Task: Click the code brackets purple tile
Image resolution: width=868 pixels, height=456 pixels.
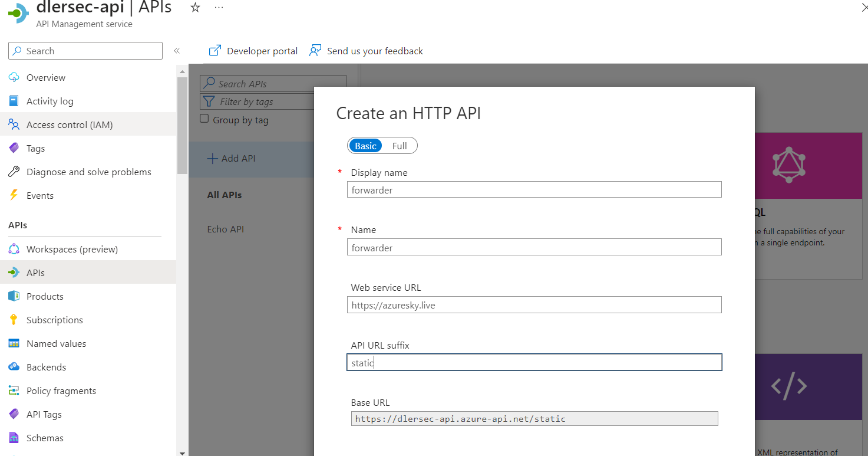Action: pyautogui.click(x=789, y=387)
